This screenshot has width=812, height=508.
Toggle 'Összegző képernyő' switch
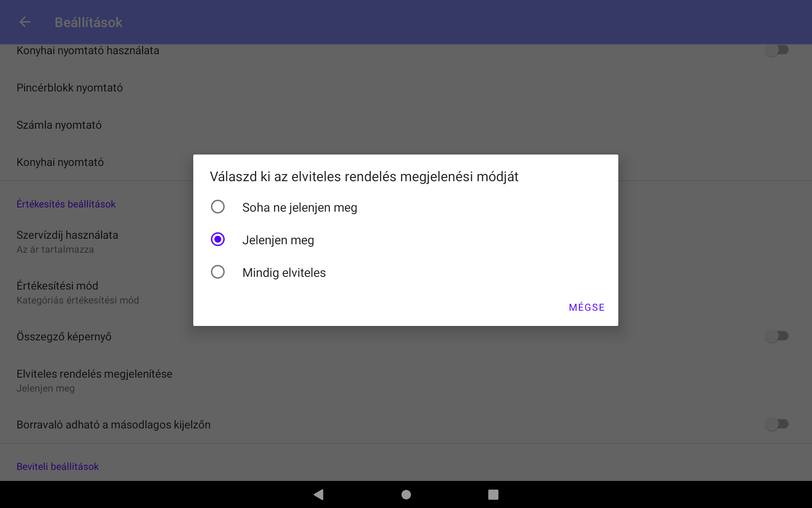776,337
